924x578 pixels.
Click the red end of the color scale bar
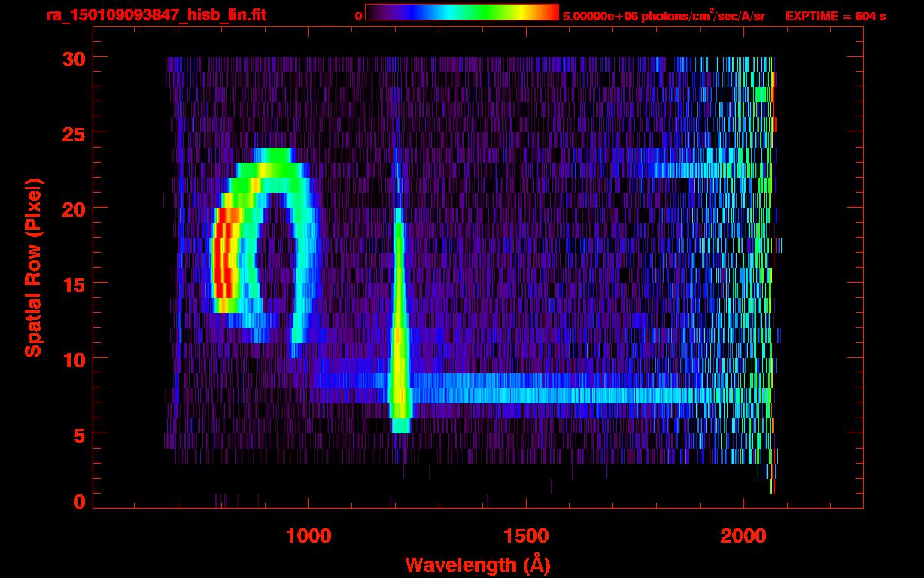tap(549, 12)
